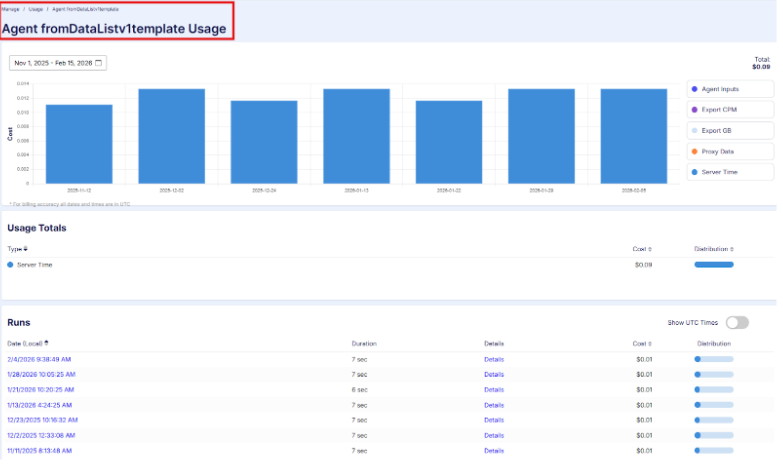Toggle Server Time legend item
Screen dimensions: 783x467
[729, 172]
